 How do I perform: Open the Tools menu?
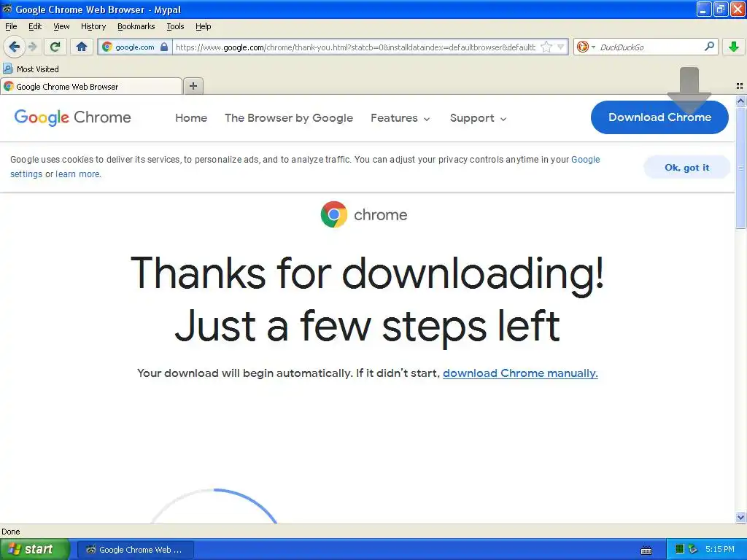[x=175, y=26]
